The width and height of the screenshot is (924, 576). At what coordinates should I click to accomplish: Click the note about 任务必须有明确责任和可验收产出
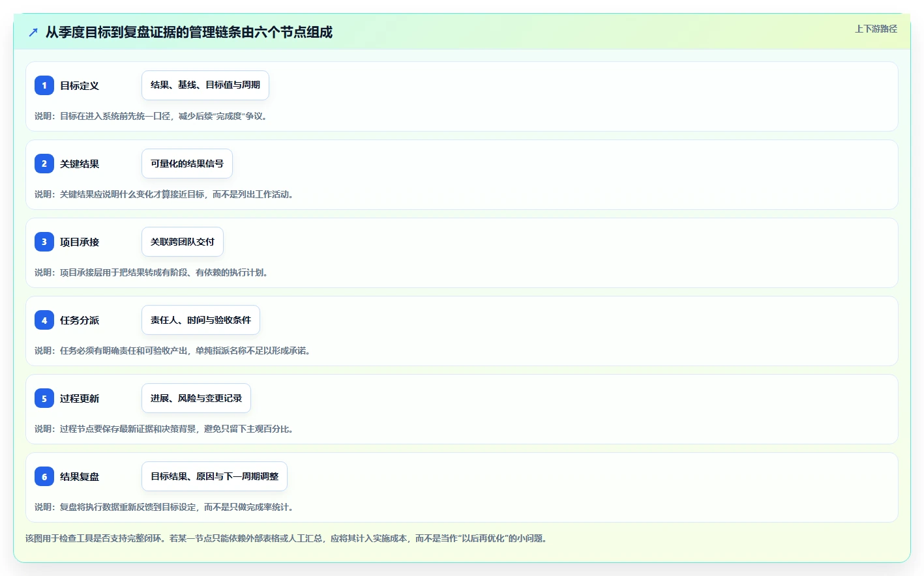(173, 351)
